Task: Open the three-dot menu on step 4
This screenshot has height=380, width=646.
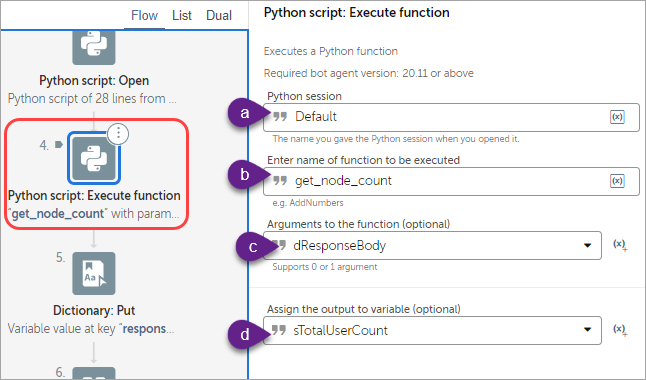Action: pyautogui.click(x=118, y=134)
